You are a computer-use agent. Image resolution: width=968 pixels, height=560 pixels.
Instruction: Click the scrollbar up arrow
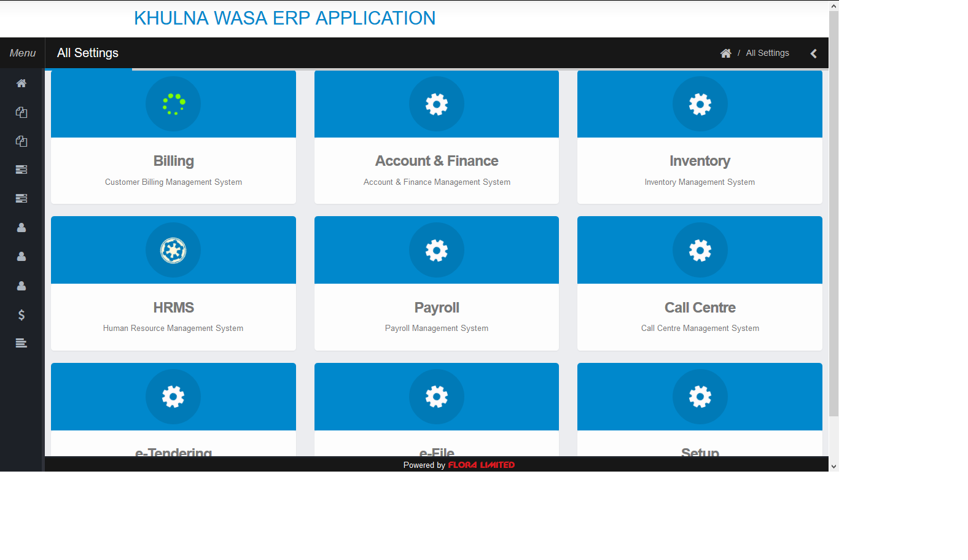[x=833, y=6]
